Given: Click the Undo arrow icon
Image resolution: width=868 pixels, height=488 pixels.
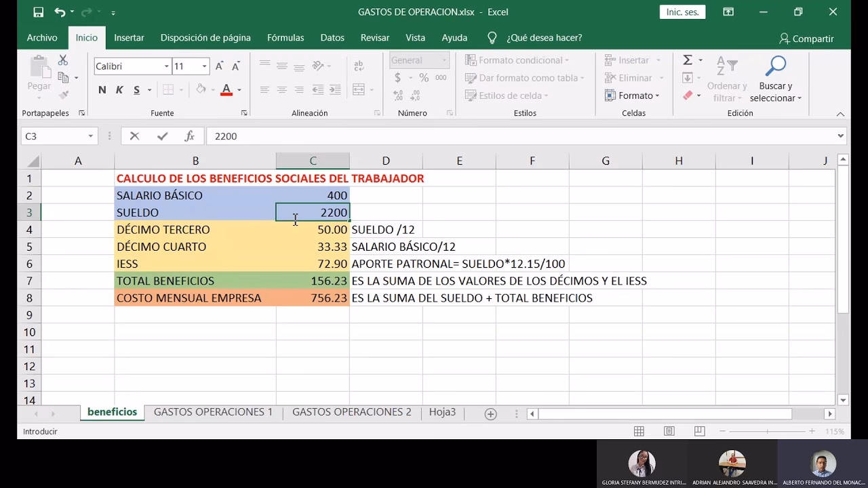Looking at the screenshot, I should point(60,12).
